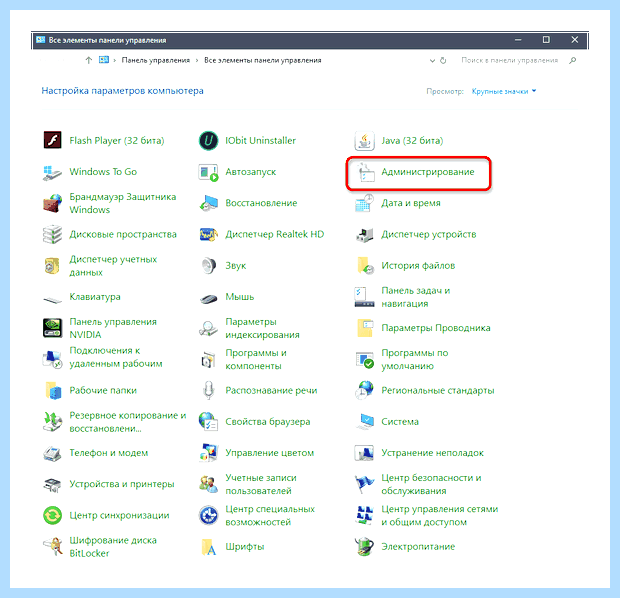The image size is (620, 598).
Task: Open Подключения к удаленным рабочим link
Action: coord(116,357)
